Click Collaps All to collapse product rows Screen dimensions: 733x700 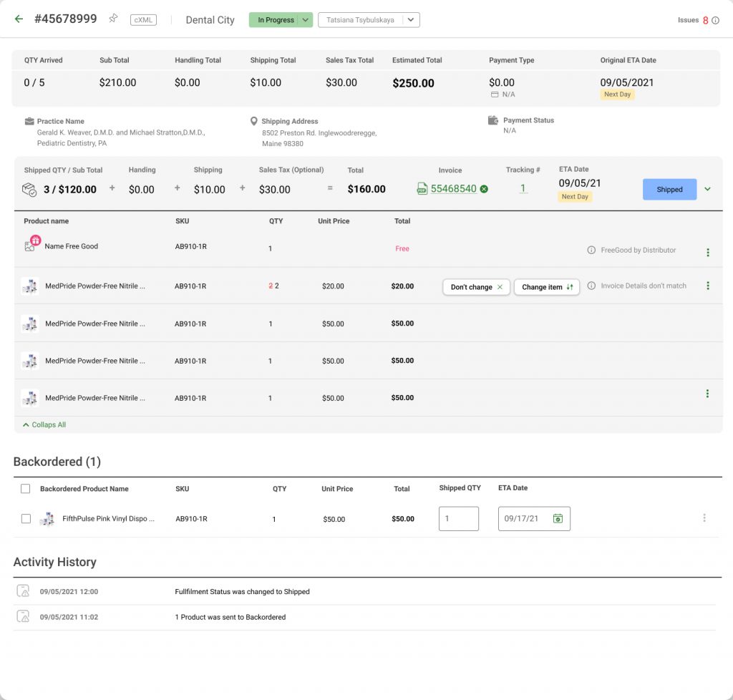(x=44, y=425)
